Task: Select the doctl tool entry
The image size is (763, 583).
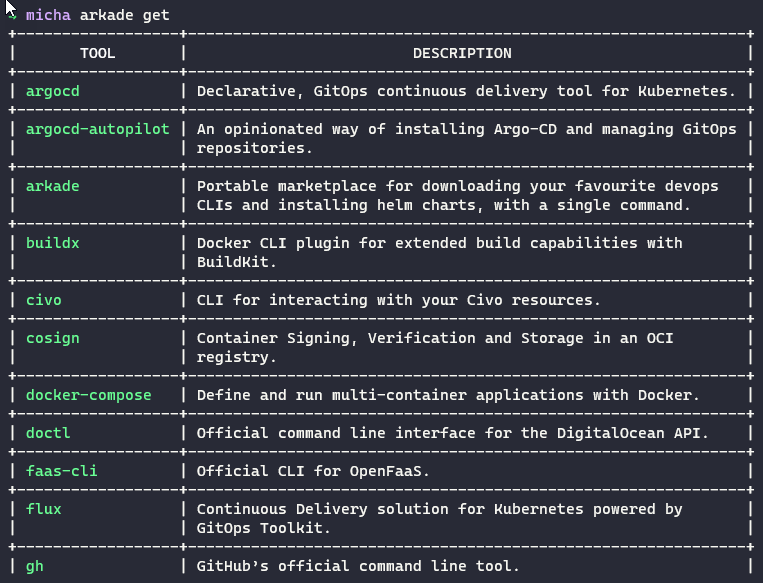Action: pos(47,433)
